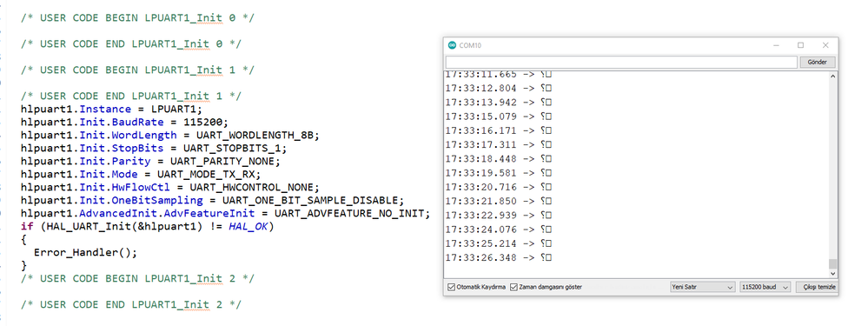Open the Yeni Satır line ending dropdown
Viewport: 868px width, 326px height.
tap(702, 287)
